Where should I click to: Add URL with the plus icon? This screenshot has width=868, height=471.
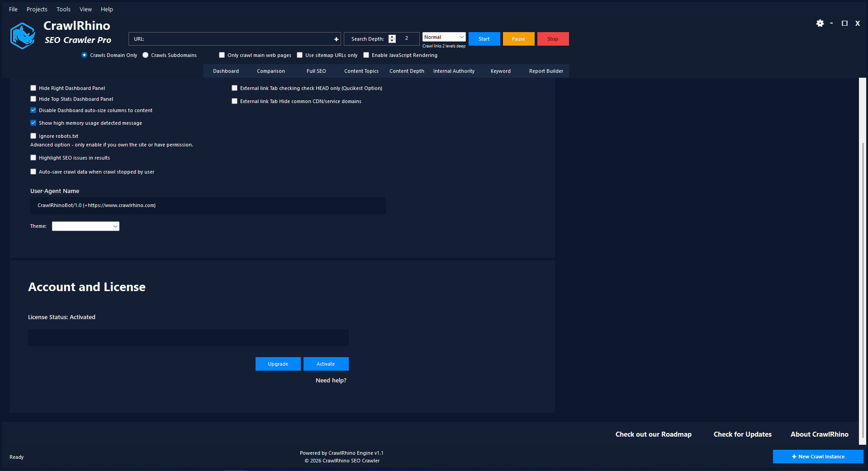coord(336,39)
